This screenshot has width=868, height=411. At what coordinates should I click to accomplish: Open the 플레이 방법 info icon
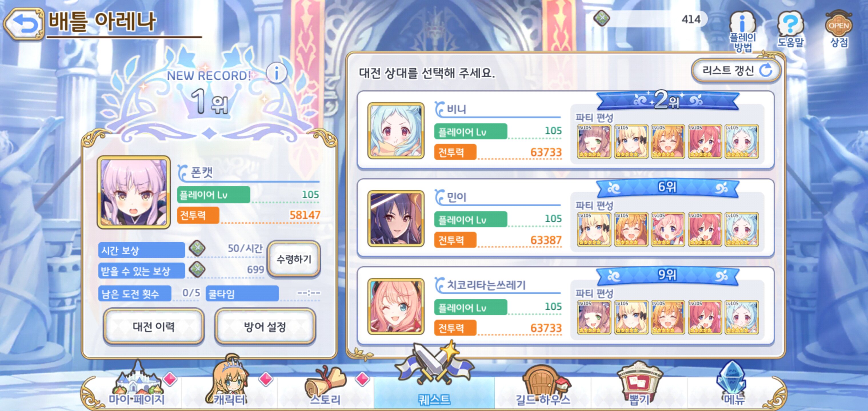tap(743, 31)
